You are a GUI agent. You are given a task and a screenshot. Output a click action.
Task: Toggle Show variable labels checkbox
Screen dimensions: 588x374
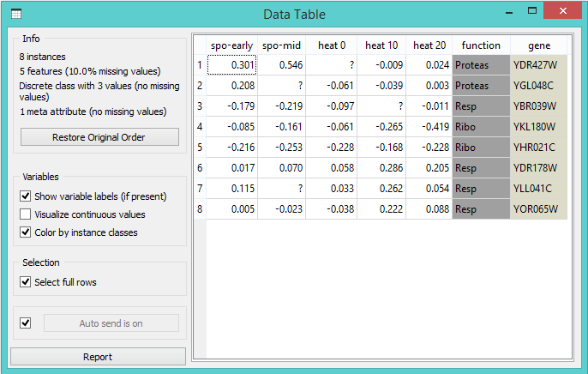click(25, 196)
